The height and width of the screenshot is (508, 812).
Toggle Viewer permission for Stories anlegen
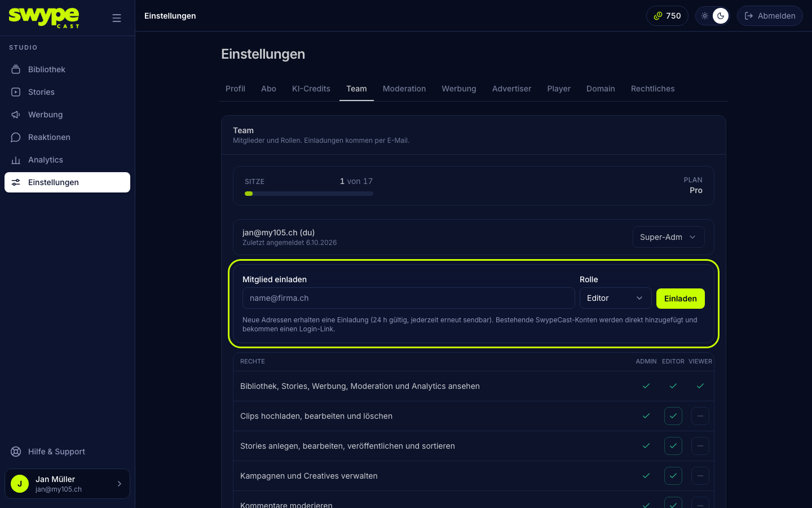(x=700, y=446)
